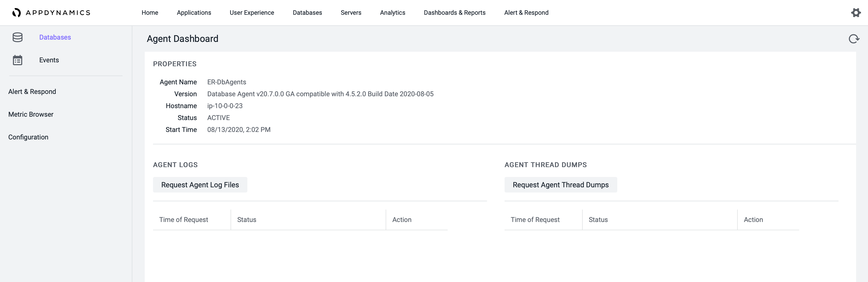
Task: Click the PROPERTIES section heading
Action: click(x=174, y=64)
